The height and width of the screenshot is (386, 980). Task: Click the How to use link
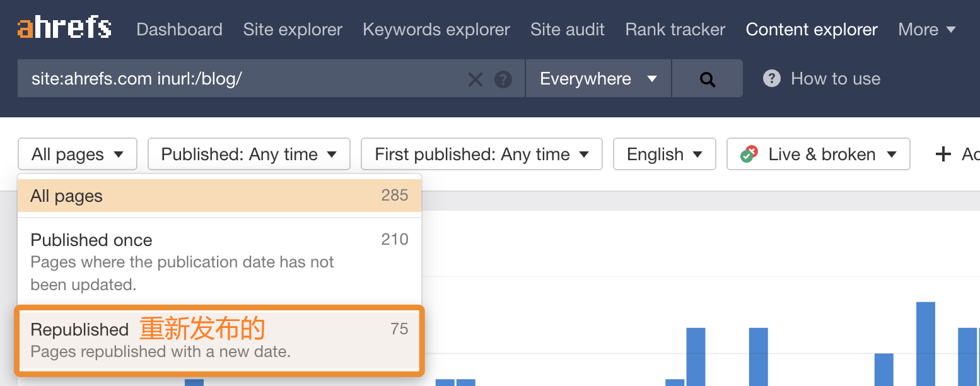tap(835, 78)
